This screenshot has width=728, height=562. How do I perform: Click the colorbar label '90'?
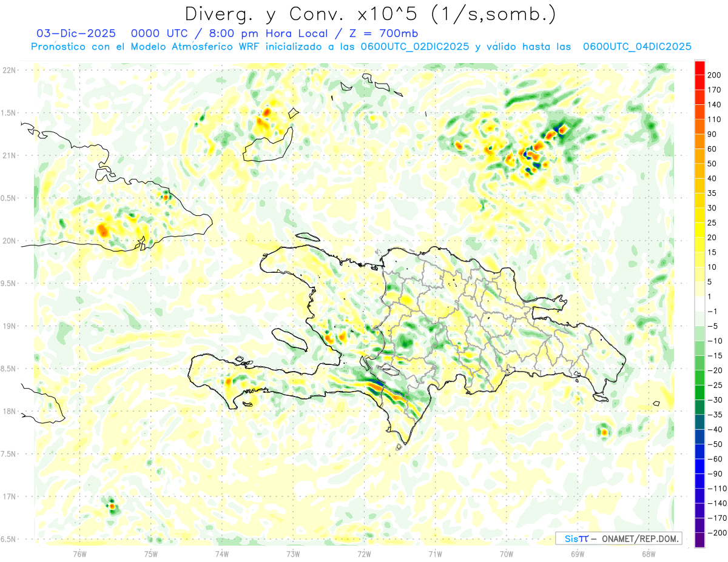712,134
